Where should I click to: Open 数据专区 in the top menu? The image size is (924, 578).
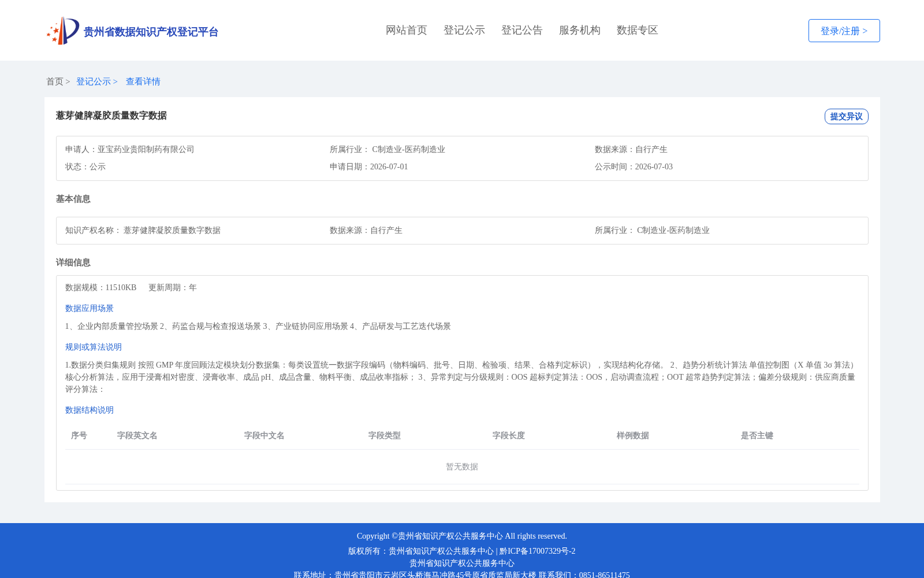click(638, 30)
